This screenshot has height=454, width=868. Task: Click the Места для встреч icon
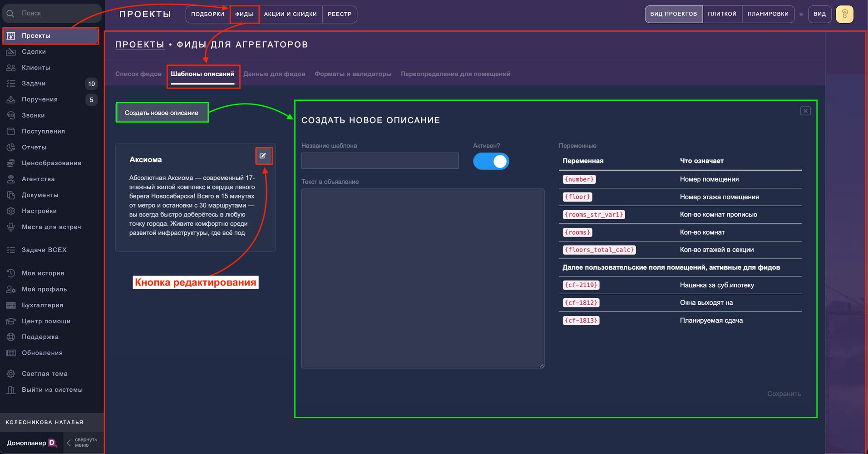point(11,227)
